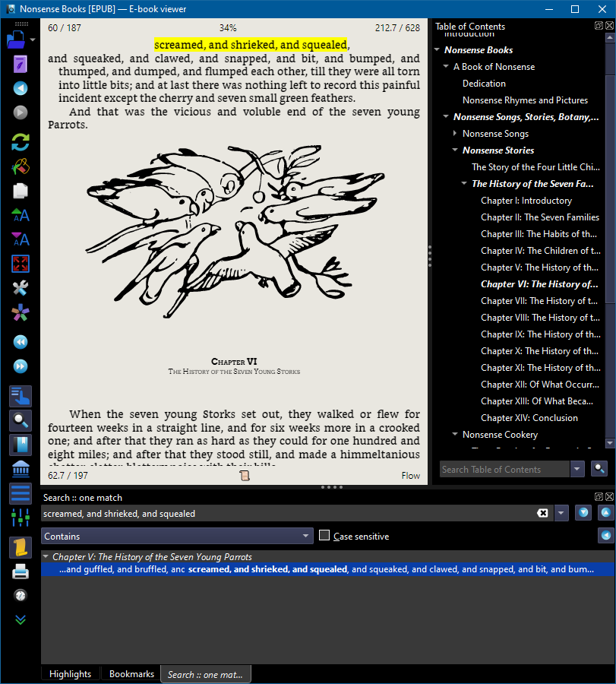Select Dedication in the contents tree
The width and height of the screenshot is (616, 684).
pyautogui.click(x=484, y=83)
